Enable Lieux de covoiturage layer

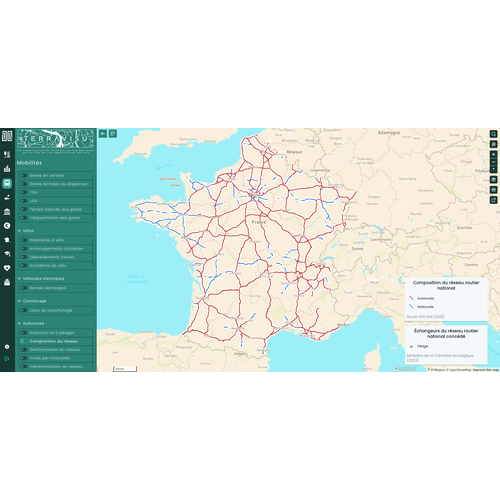[x=56, y=310]
